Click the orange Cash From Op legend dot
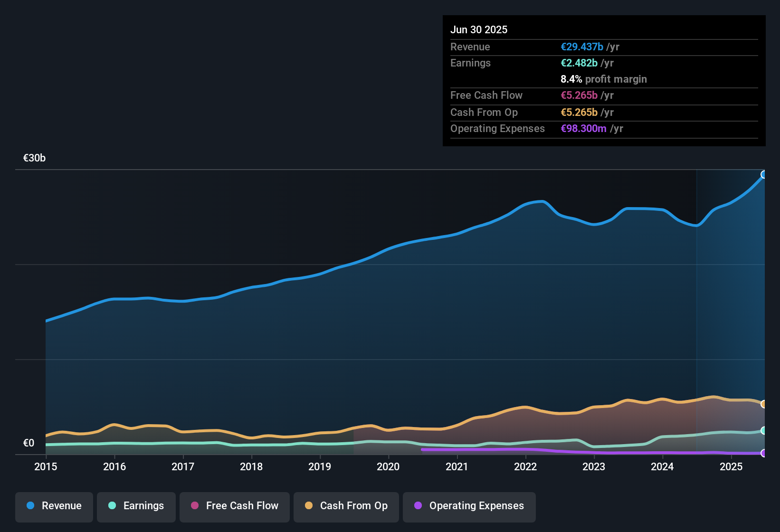 309,506
